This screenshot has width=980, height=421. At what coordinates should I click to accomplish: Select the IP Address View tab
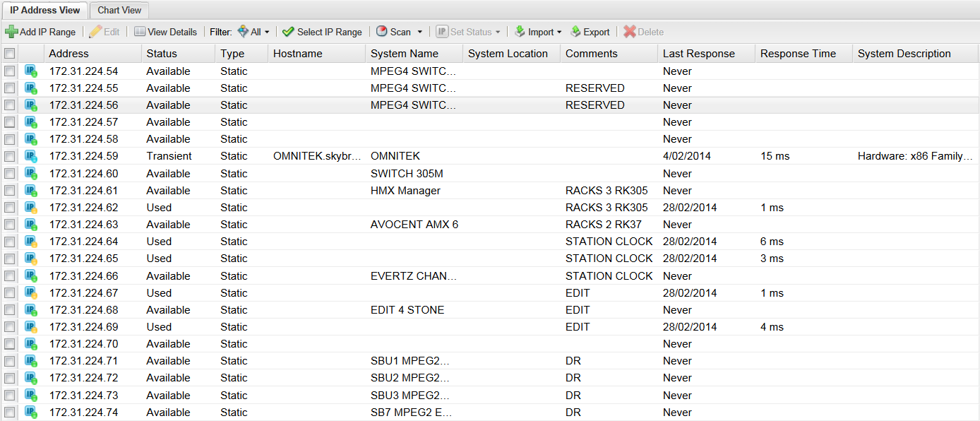44,10
